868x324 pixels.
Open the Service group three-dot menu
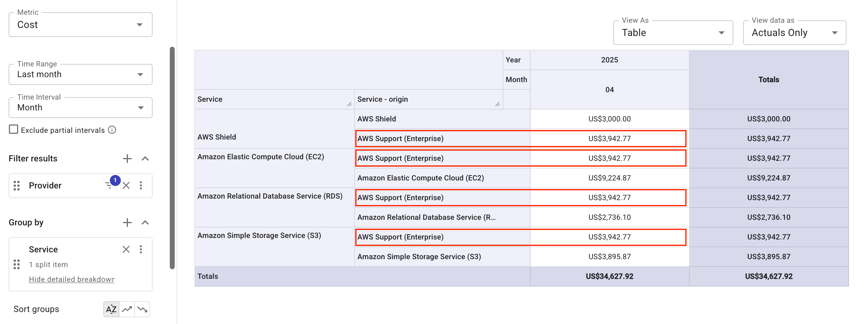pyautogui.click(x=141, y=249)
